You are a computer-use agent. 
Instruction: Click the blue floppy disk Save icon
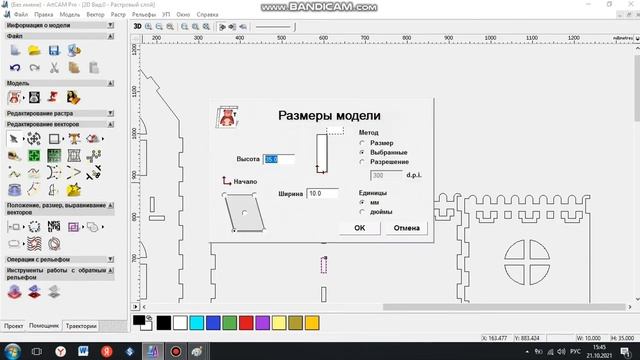click(x=54, y=51)
